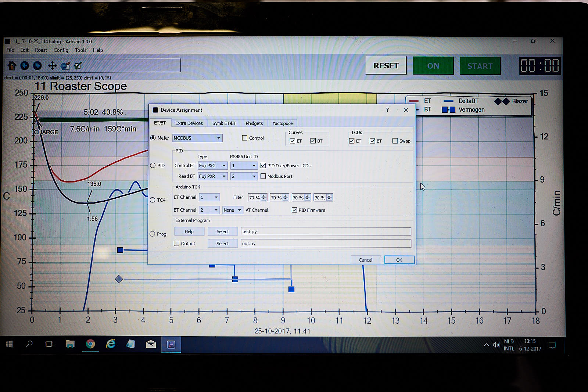This screenshot has height=392, width=588.
Task: Click the green checkmark toolbar icon
Action: pos(78,66)
